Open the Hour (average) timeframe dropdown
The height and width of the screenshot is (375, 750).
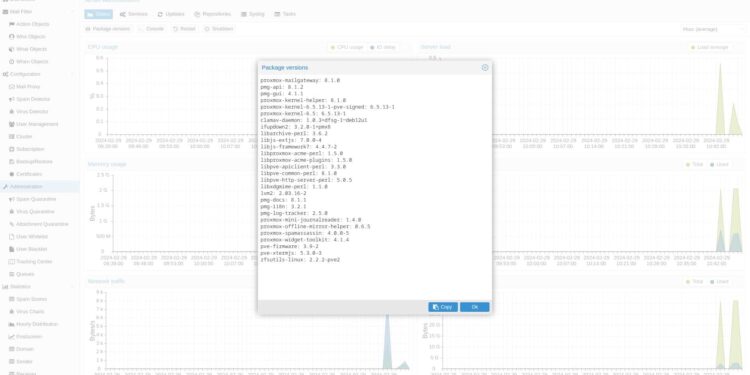tap(712, 29)
